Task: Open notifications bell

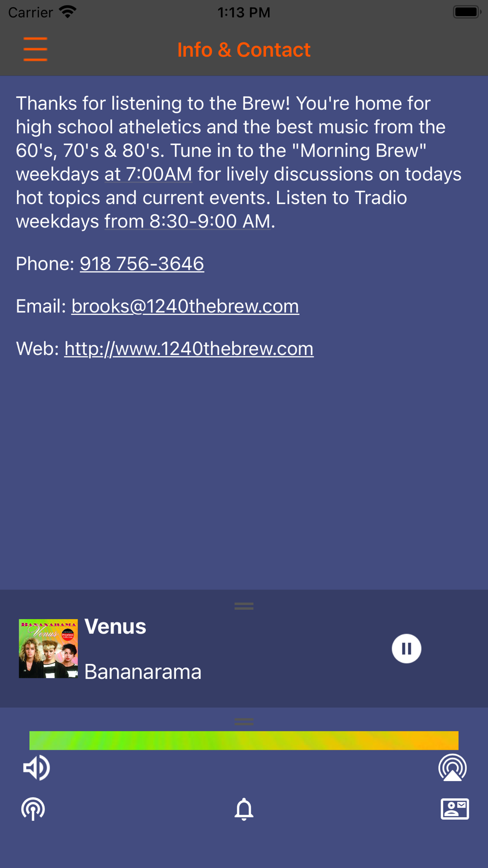Action: tap(244, 809)
